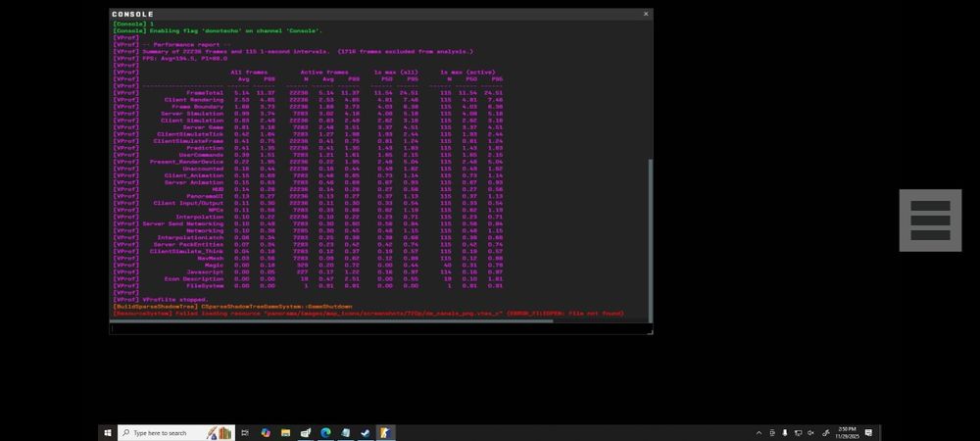The width and height of the screenshot is (980, 441).
Task: Click the '[BuildSparseShadowTree]' log line
Action: [x=232, y=306]
